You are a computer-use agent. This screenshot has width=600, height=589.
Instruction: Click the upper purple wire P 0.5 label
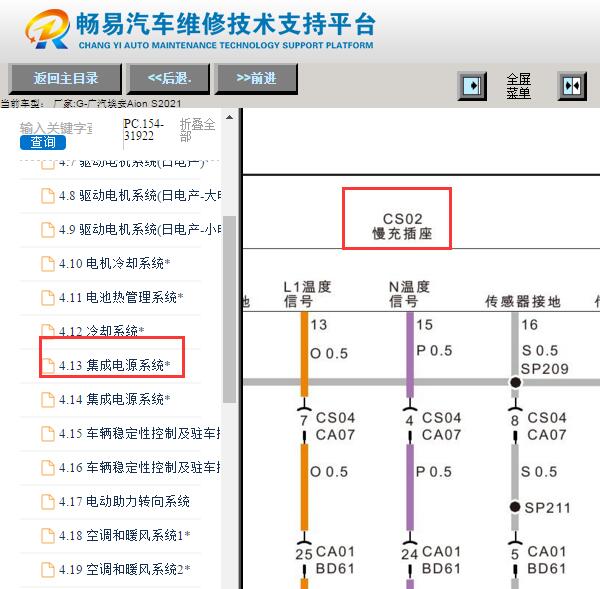[x=434, y=351]
